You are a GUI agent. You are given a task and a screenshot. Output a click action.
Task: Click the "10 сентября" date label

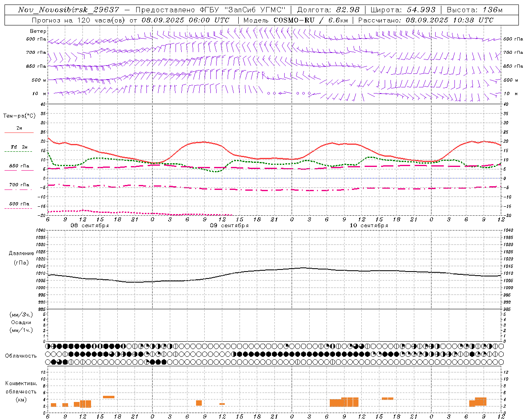[x=369, y=226]
